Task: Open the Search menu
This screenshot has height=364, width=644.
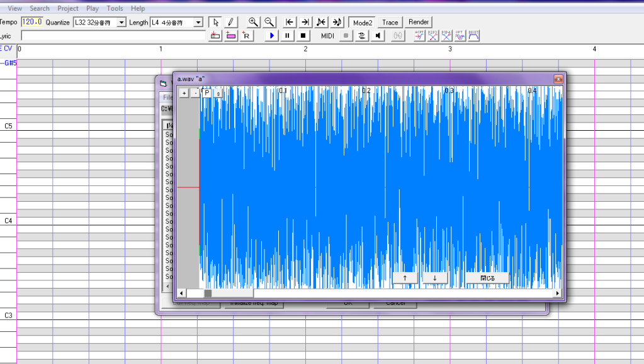Action: click(40, 8)
